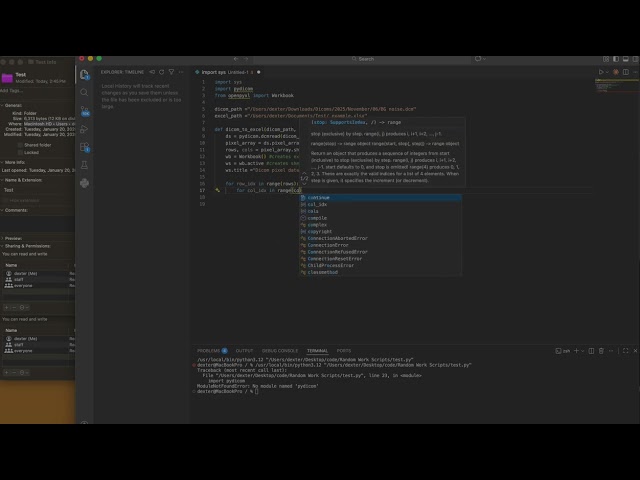Switch to the Ports panel tab
Image resolution: width=640 pixels, height=480 pixels.
click(344, 351)
